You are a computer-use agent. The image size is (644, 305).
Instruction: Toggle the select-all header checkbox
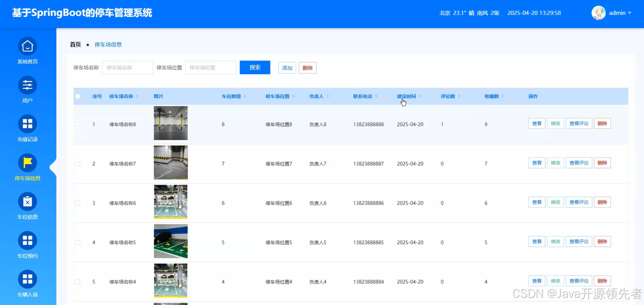pos(78,96)
